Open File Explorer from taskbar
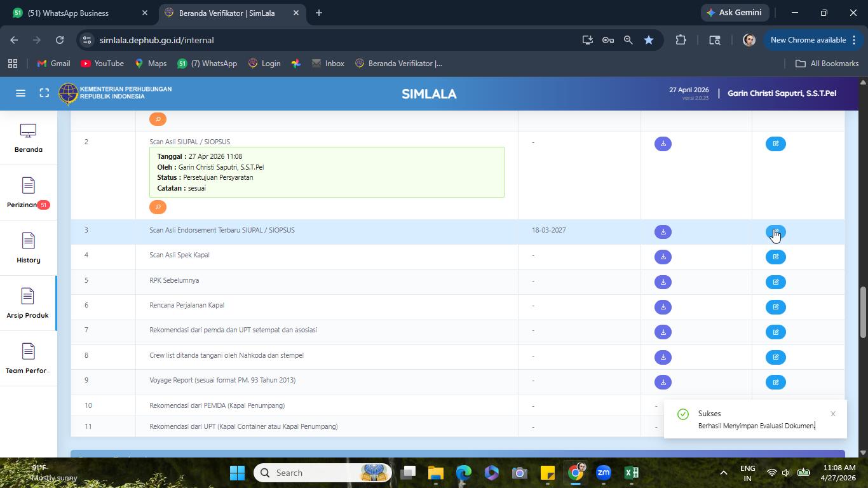 coord(435,473)
